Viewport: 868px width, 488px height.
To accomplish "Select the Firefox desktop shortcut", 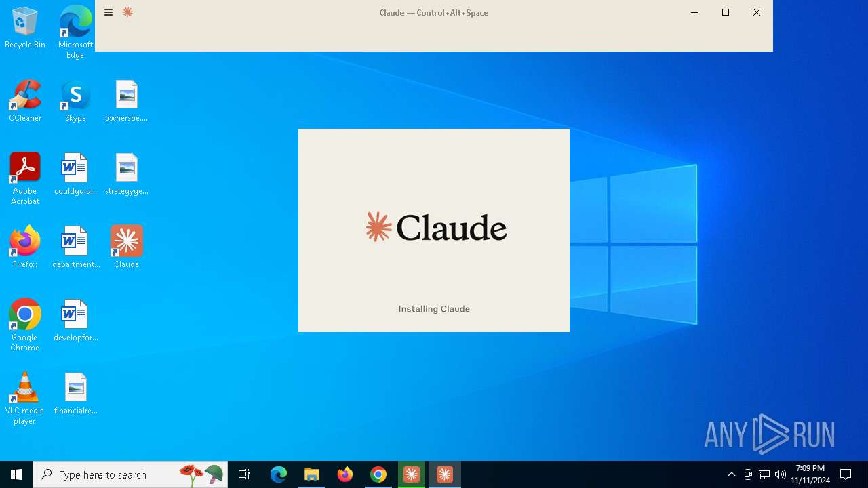I will [x=25, y=247].
